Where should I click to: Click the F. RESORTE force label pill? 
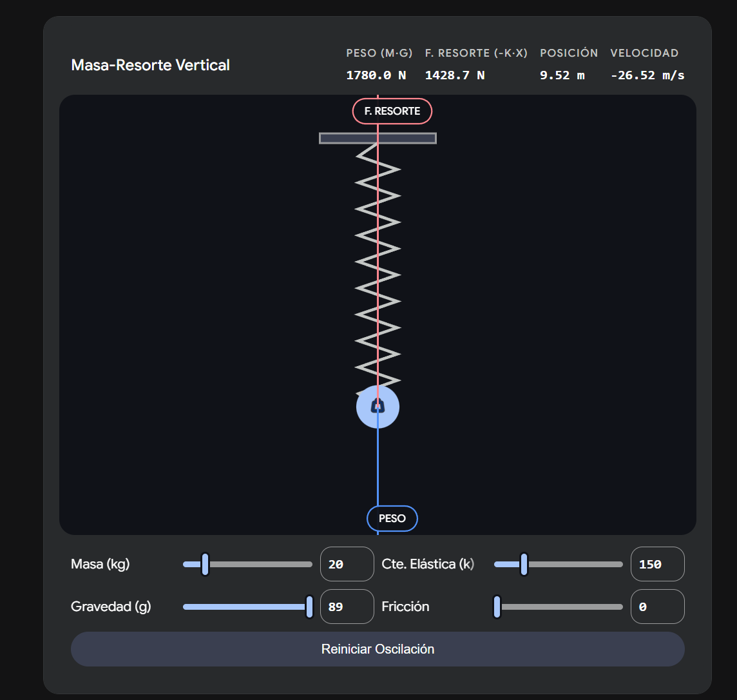coord(392,111)
